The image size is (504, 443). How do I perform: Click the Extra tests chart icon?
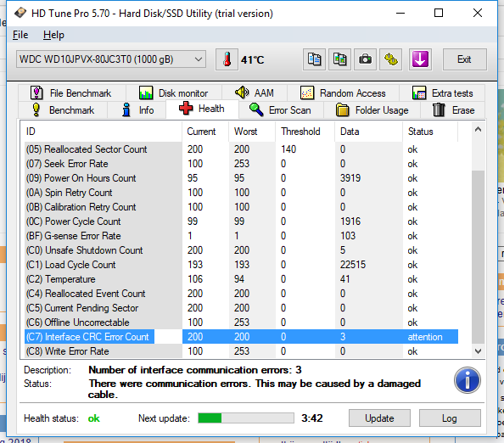coord(419,93)
